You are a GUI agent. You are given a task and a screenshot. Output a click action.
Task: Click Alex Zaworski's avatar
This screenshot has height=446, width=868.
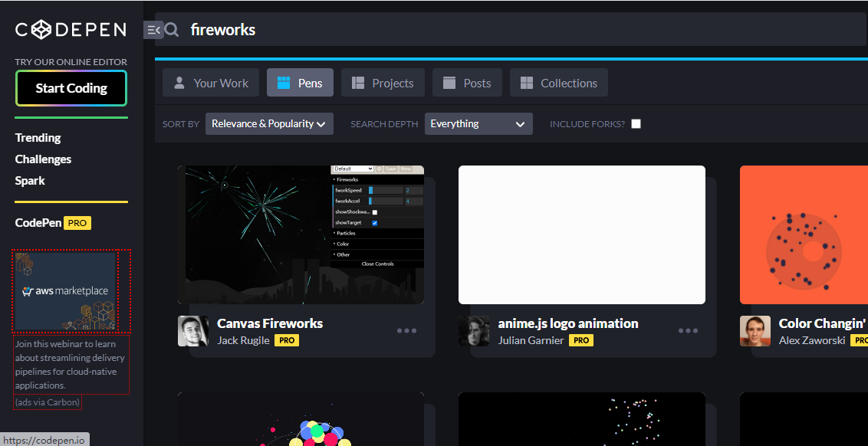point(755,331)
